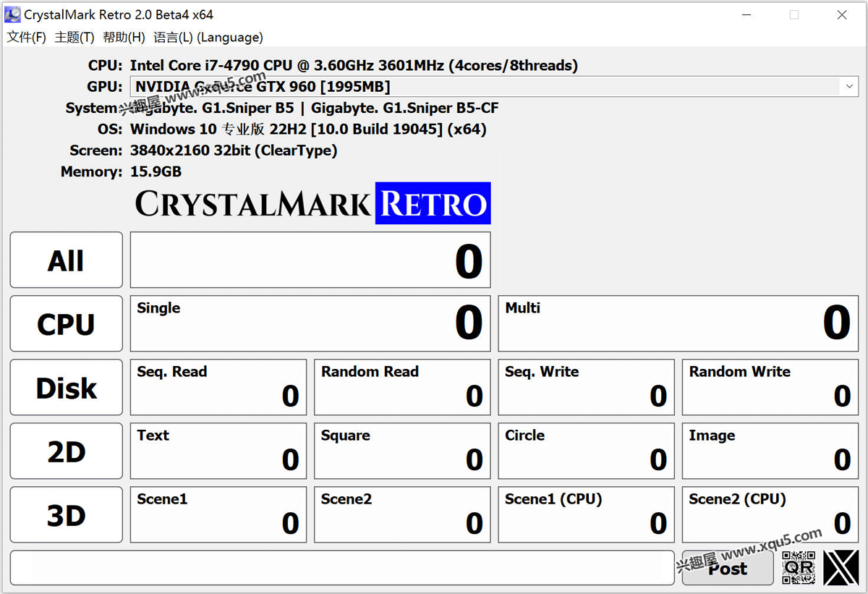Screen dimensions: 868x594
Task: Click the Multi CPU score box
Action: (x=678, y=324)
